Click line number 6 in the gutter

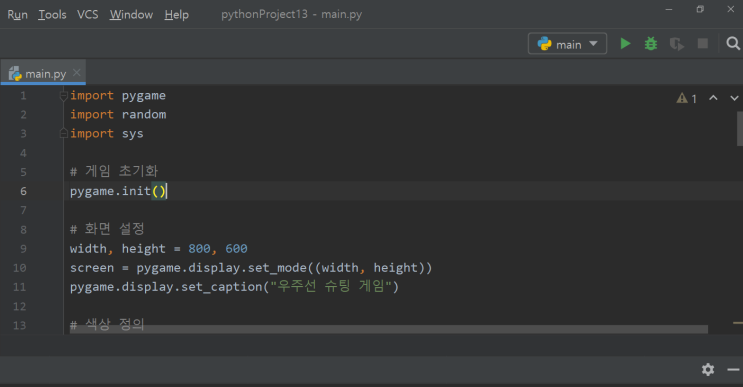coord(23,191)
